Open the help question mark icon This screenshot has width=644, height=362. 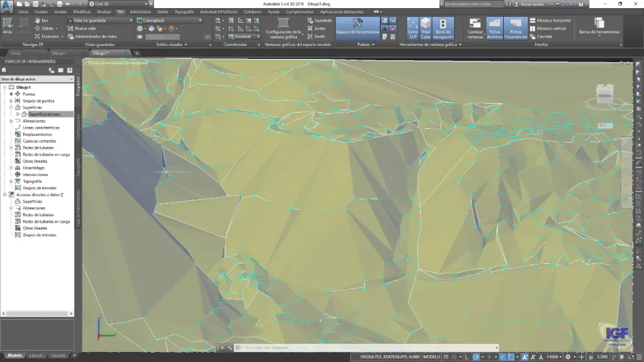click(580, 4)
